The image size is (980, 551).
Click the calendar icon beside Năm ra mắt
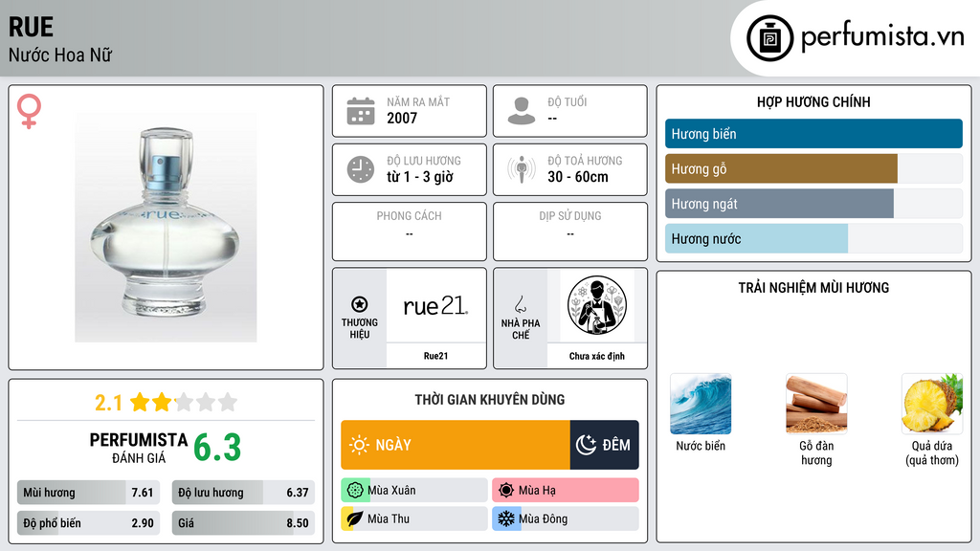tap(361, 111)
